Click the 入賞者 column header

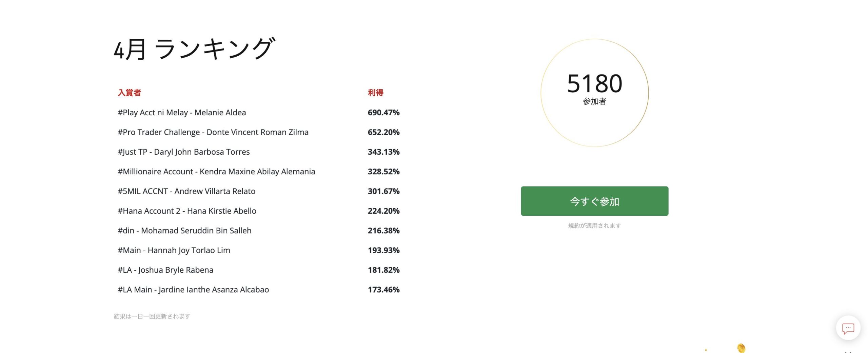[x=129, y=93]
